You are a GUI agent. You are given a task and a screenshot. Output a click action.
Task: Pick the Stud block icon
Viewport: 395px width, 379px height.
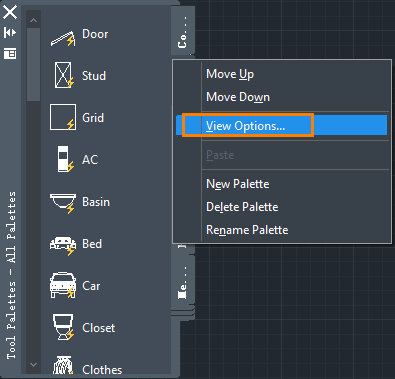(x=64, y=75)
